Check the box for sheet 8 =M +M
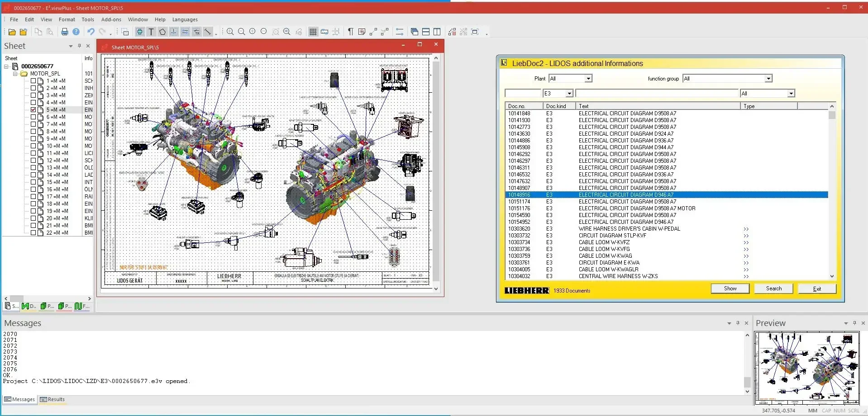Image resolution: width=868 pixels, height=416 pixels. click(x=33, y=132)
